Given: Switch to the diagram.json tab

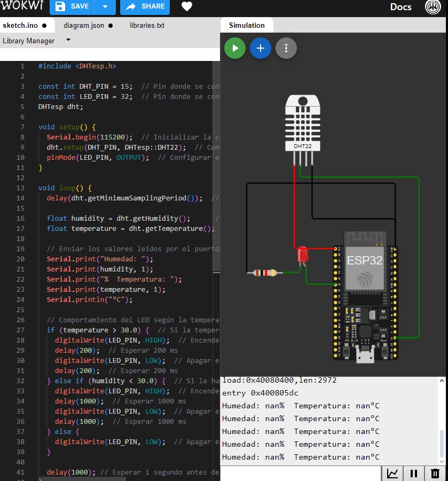Looking at the screenshot, I should pos(88,25).
